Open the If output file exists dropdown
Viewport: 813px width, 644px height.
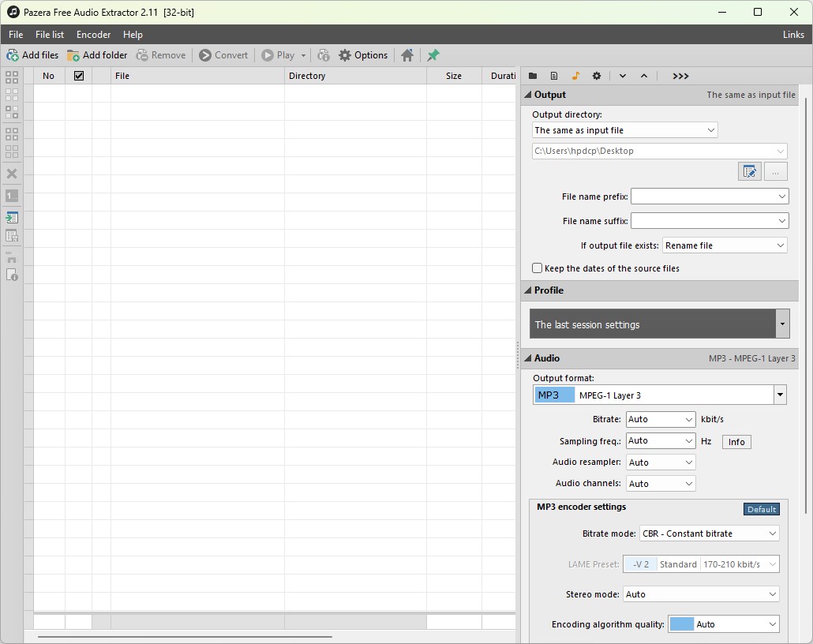coord(725,245)
